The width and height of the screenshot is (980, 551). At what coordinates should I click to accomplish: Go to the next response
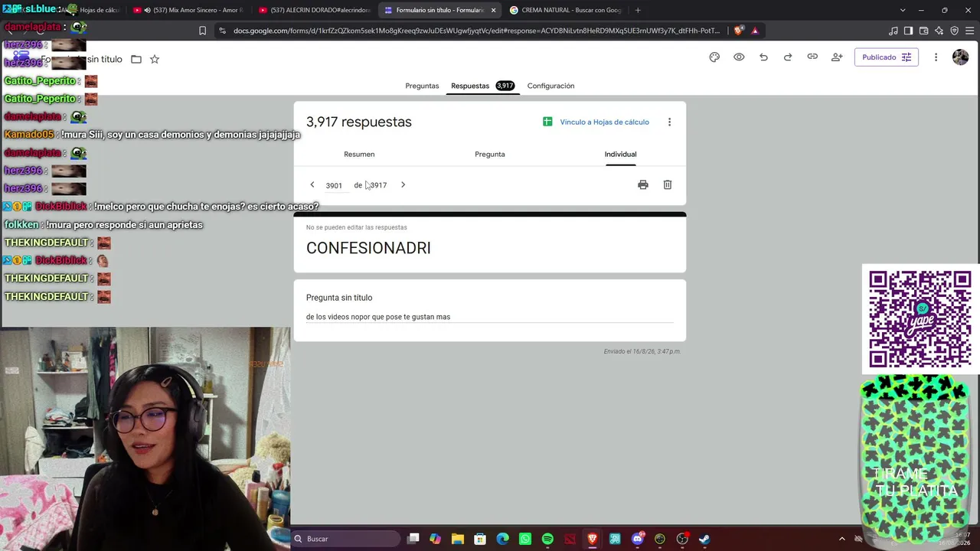(x=403, y=184)
